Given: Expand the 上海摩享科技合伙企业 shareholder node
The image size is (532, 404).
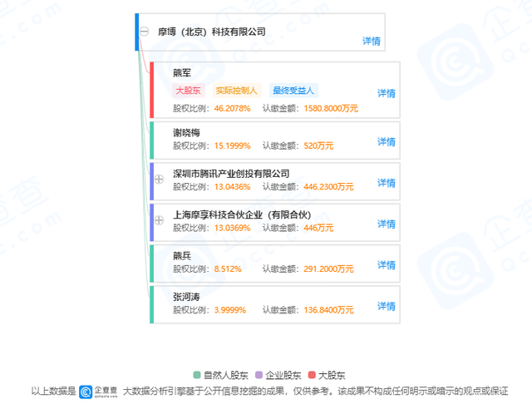Looking at the screenshot, I should tap(159, 220).
